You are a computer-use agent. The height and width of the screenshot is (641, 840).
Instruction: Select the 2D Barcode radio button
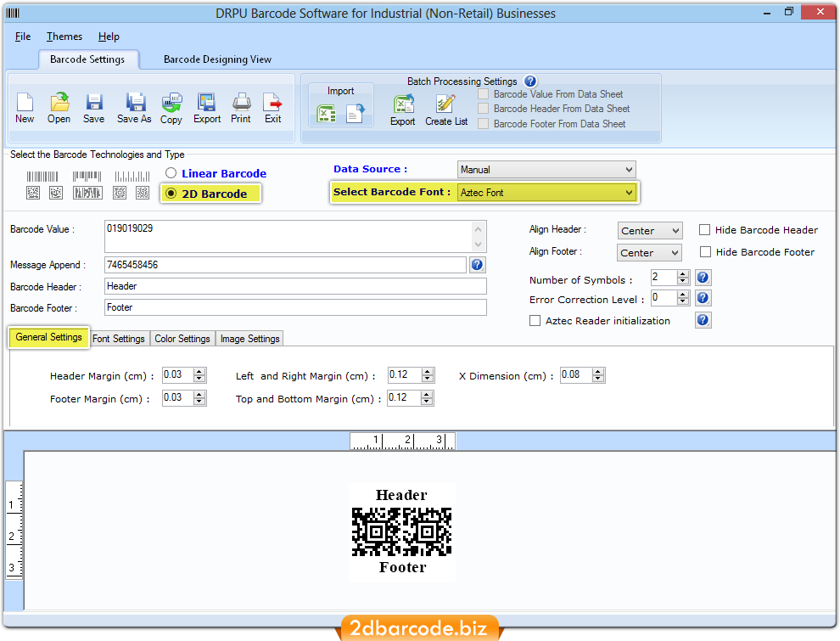pyautogui.click(x=171, y=194)
